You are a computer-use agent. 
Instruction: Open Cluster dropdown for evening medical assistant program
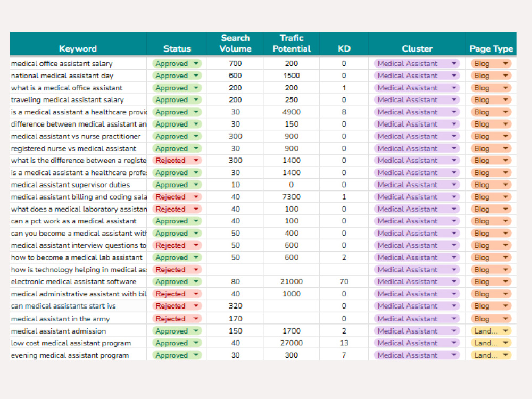click(x=417, y=355)
